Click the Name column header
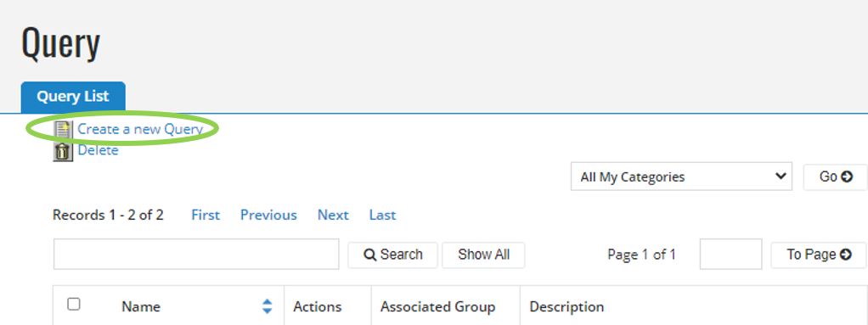 [x=141, y=307]
